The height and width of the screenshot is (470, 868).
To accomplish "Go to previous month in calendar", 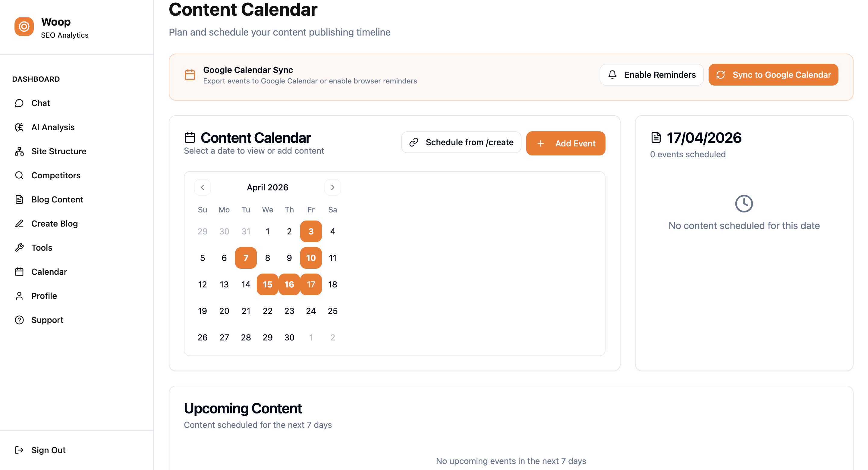I will click(203, 187).
